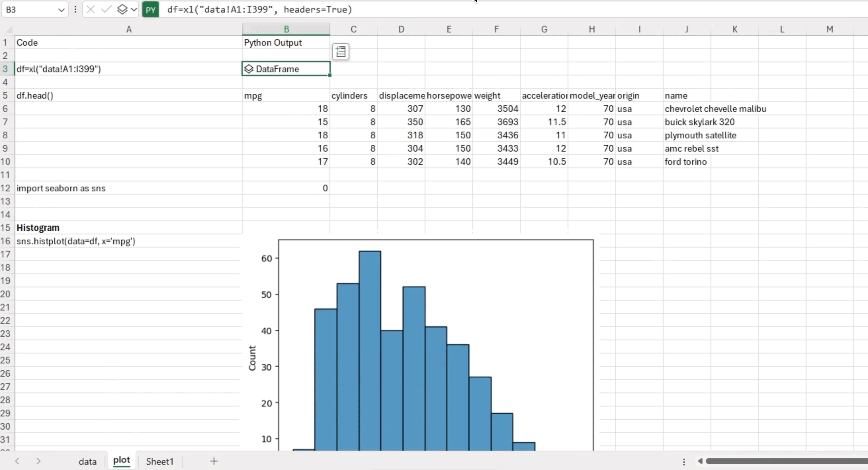Click next sheet navigation arrow
This screenshot has height=470, width=868.
pos(38,461)
